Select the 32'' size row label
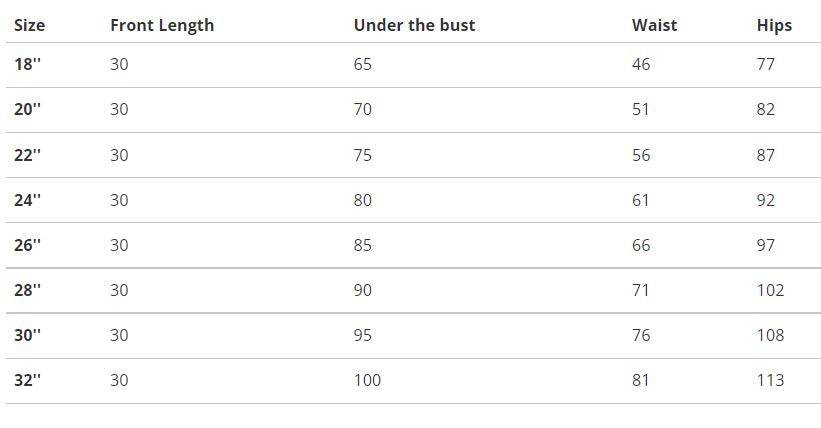The height and width of the screenshot is (428, 821). click(x=27, y=380)
